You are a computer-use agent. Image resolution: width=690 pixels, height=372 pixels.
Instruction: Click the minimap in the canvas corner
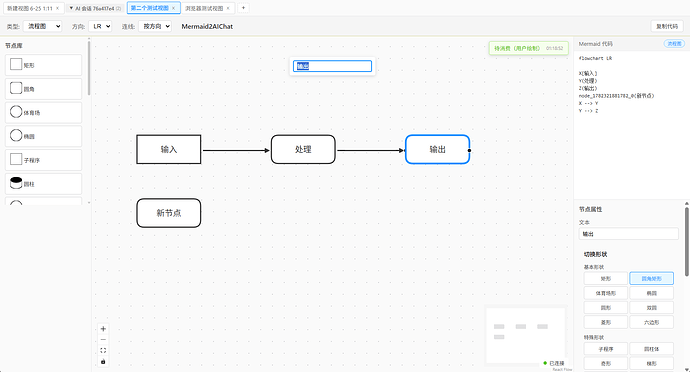[x=525, y=335]
